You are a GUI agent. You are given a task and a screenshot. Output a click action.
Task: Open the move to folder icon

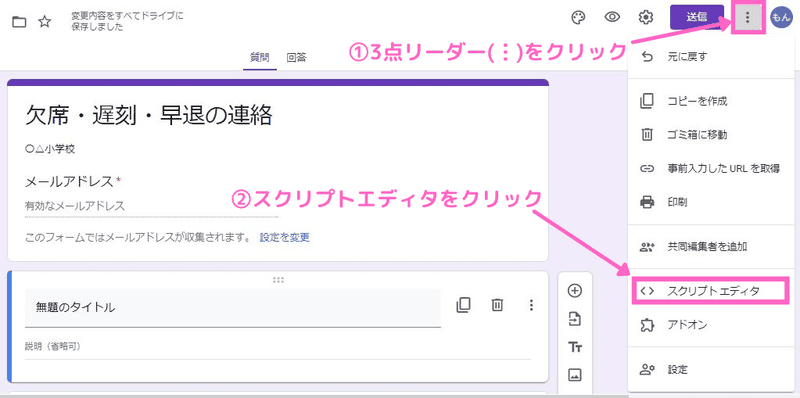click(x=19, y=21)
